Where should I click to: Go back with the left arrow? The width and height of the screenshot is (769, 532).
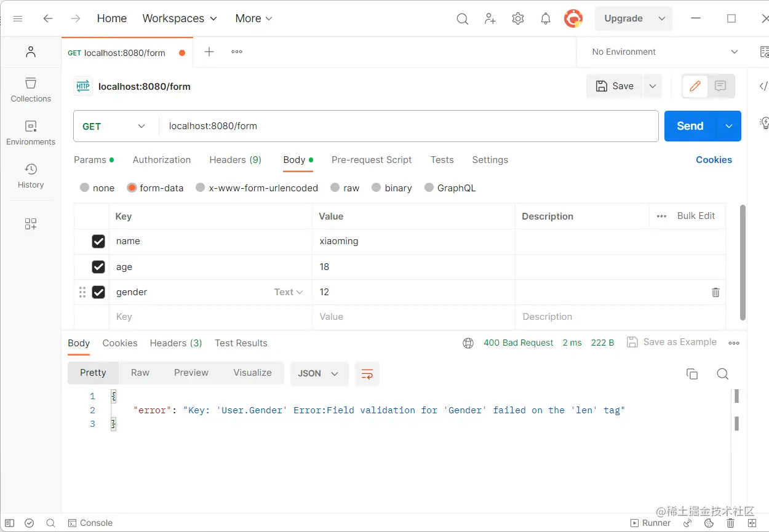coord(48,18)
